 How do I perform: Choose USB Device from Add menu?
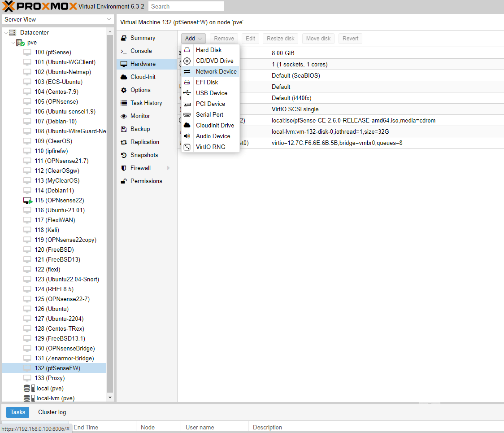[x=211, y=93]
